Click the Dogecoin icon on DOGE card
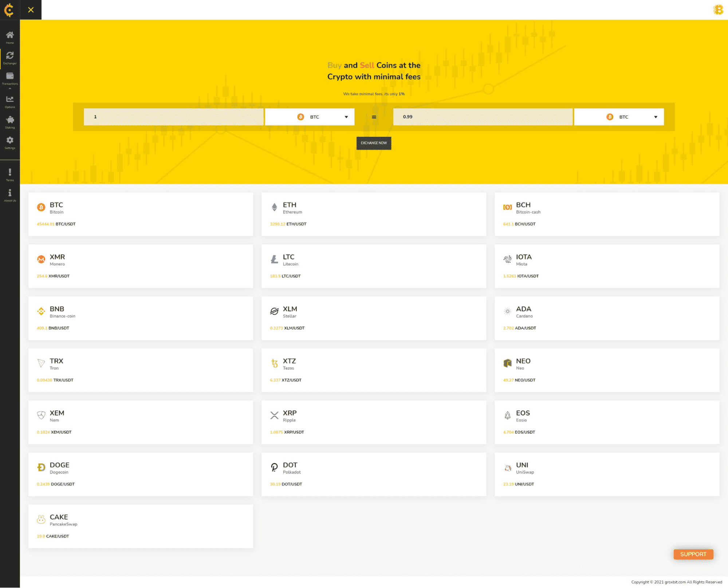The height and width of the screenshot is (588, 728). (x=41, y=467)
